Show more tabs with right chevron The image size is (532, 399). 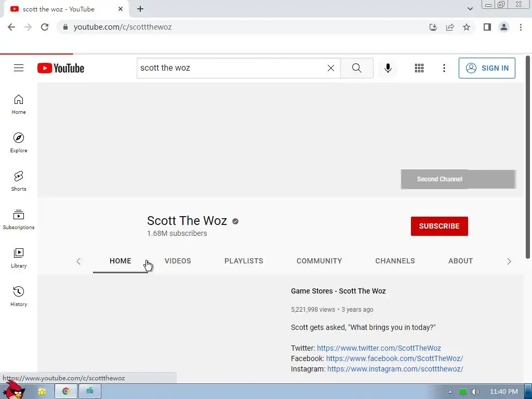tap(509, 261)
